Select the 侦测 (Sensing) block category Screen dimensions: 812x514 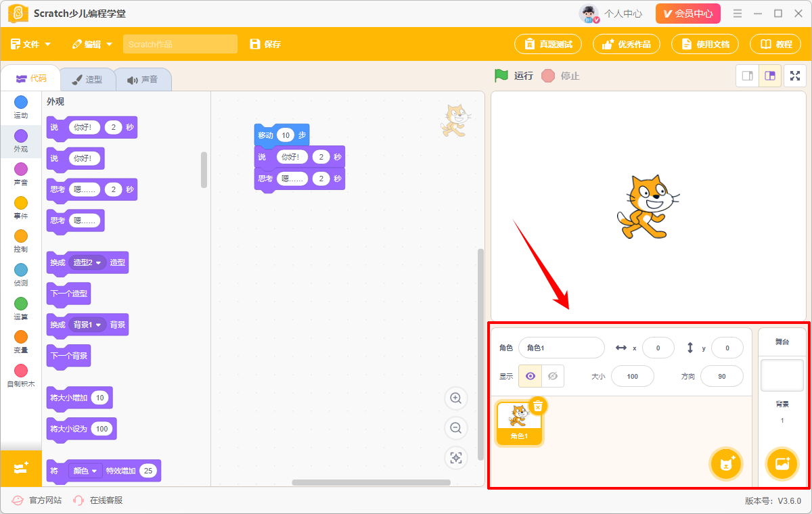coord(21,275)
